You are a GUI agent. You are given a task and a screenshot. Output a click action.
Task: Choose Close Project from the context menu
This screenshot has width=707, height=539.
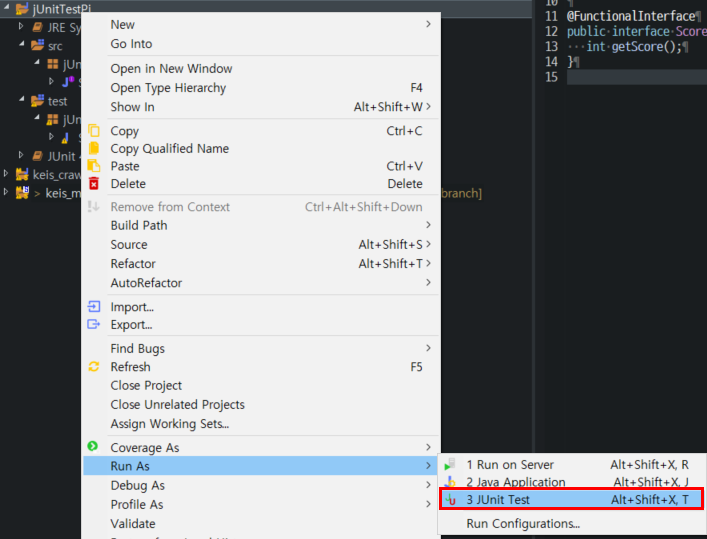pyautogui.click(x=146, y=386)
